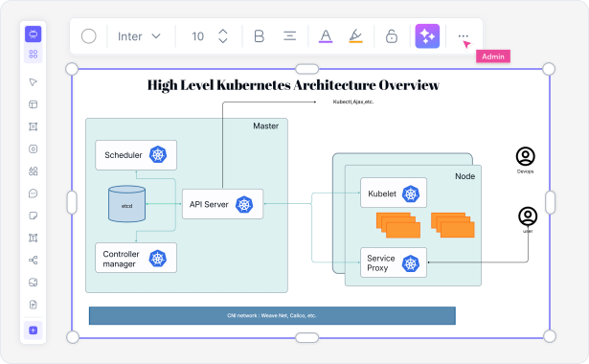The height and width of the screenshot is (364, 589).
Task: Open the layout templates tool
Action: coord(34,104)
